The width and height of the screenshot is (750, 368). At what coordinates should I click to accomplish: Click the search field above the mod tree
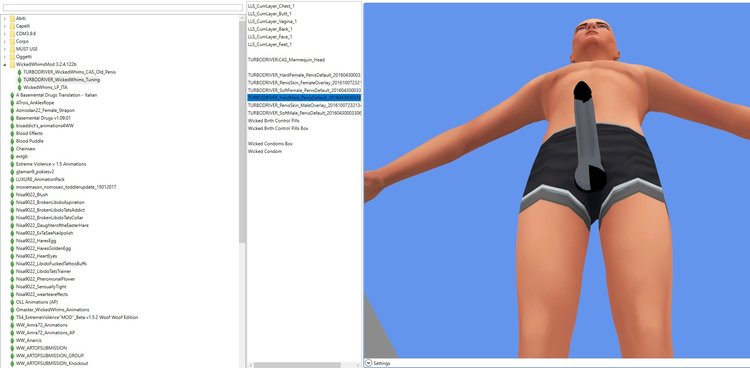click(122, 8)
